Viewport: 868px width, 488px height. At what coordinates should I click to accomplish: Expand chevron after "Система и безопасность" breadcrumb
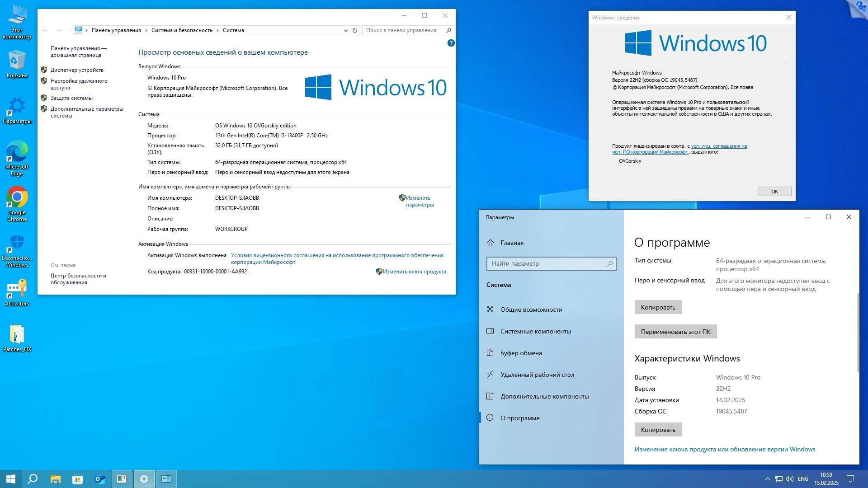[x=218, y=30]
